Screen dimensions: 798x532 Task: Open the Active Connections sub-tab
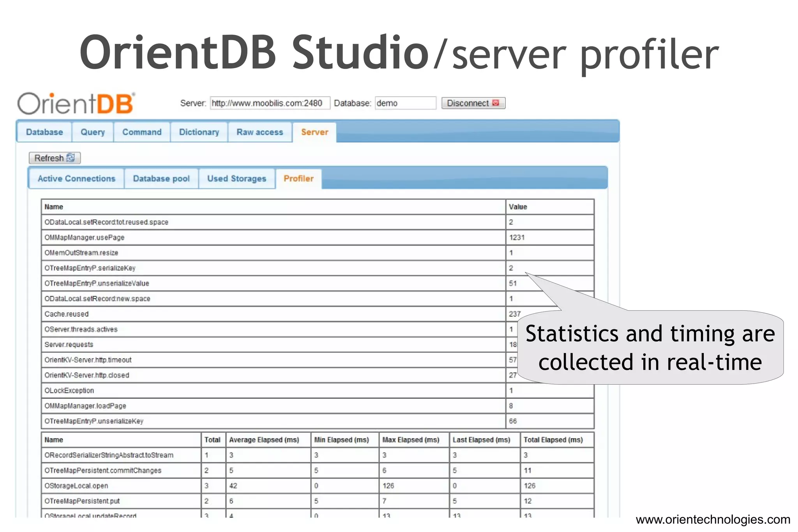tap(77, 179)
